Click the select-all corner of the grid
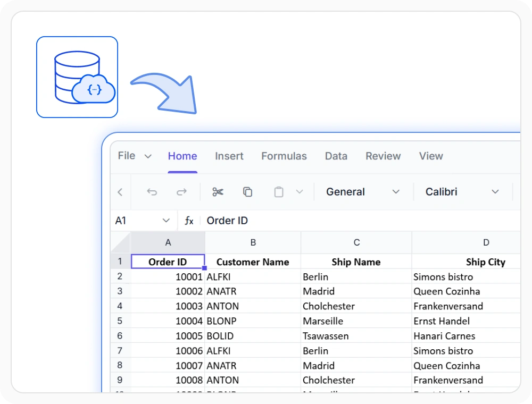 pyautogui.click(x=120, y=243)
